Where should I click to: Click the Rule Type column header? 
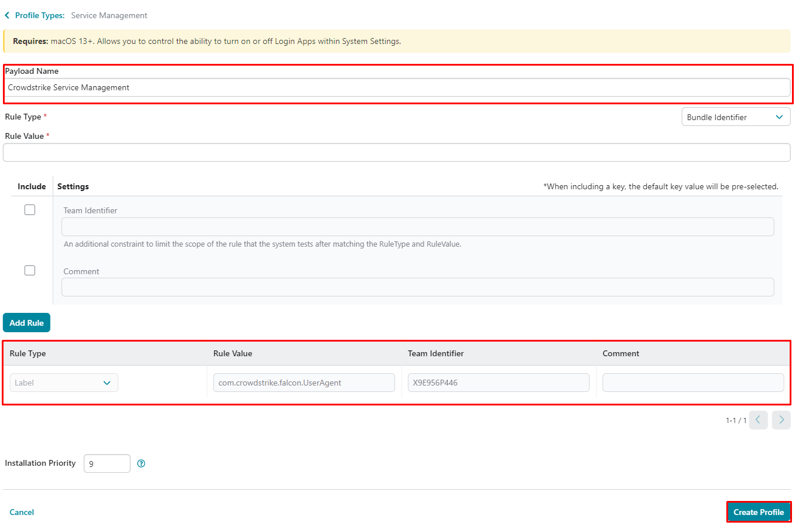pos(28,353)
